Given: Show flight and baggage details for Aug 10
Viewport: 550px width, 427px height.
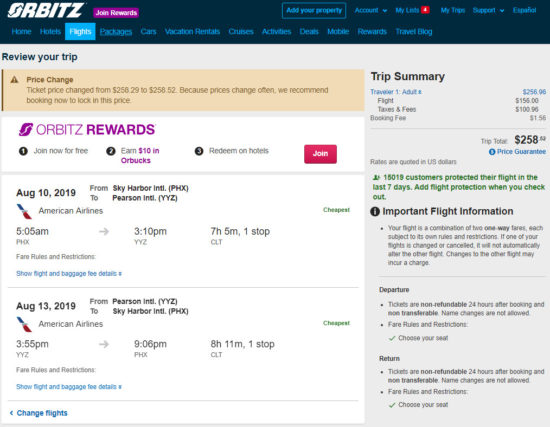Looking at the screenshot, I should click(x=69, y=273).
